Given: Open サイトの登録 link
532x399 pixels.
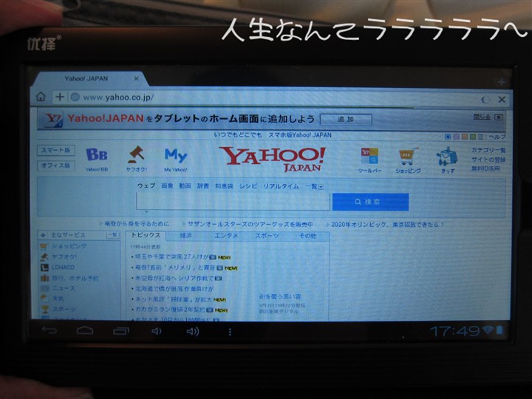Looking at the screenshot, I should tap(488, 160).
